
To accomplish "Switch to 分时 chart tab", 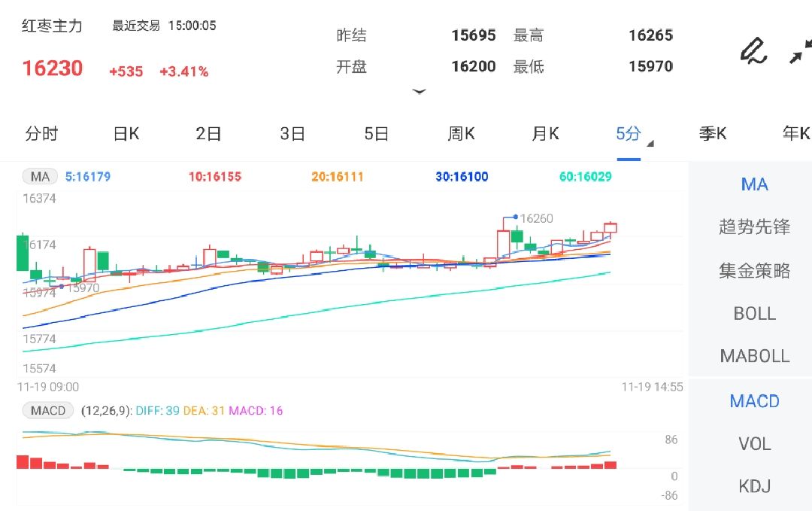I will [x=41, y=134].
